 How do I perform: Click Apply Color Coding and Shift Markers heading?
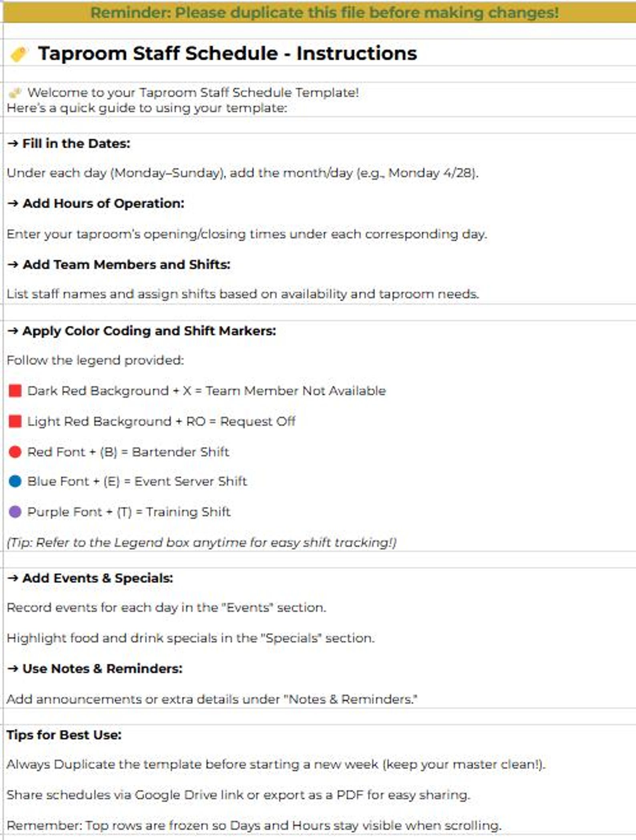point(141,331)
